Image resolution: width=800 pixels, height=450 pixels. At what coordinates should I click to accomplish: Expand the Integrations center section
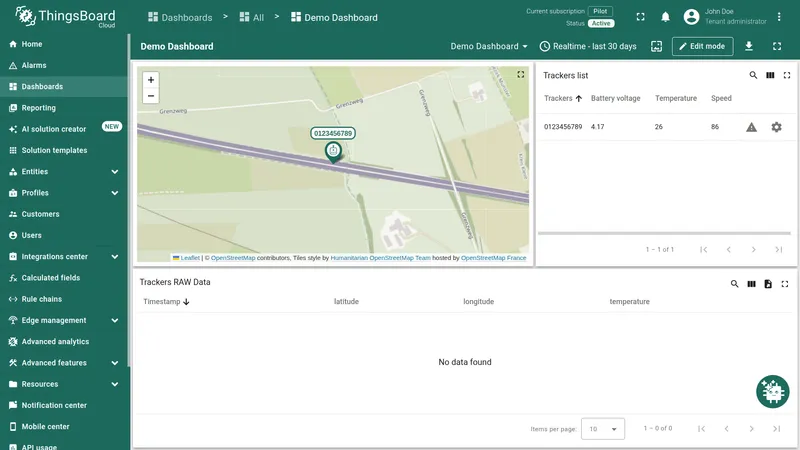64,257
